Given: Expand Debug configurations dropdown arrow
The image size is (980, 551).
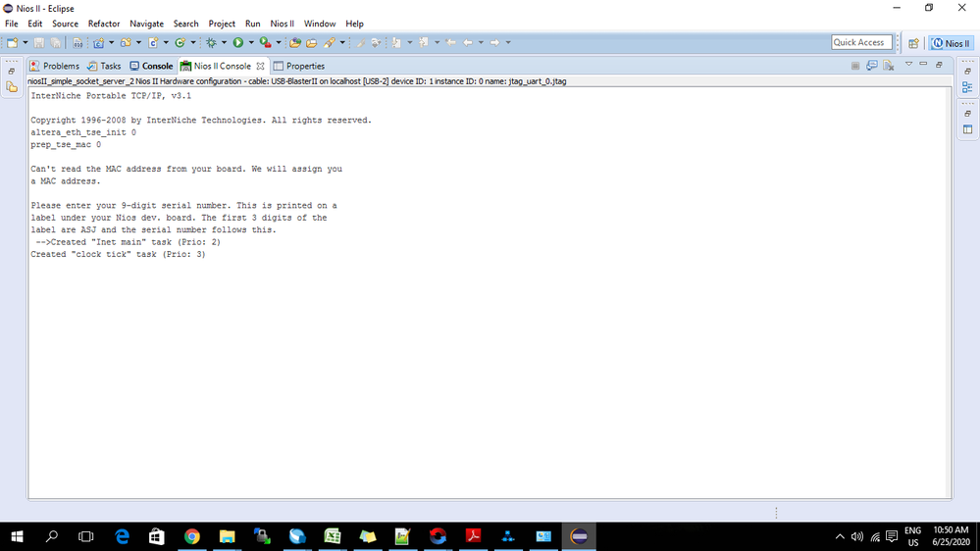Looking at the screenshot, I should click(224, 42).
